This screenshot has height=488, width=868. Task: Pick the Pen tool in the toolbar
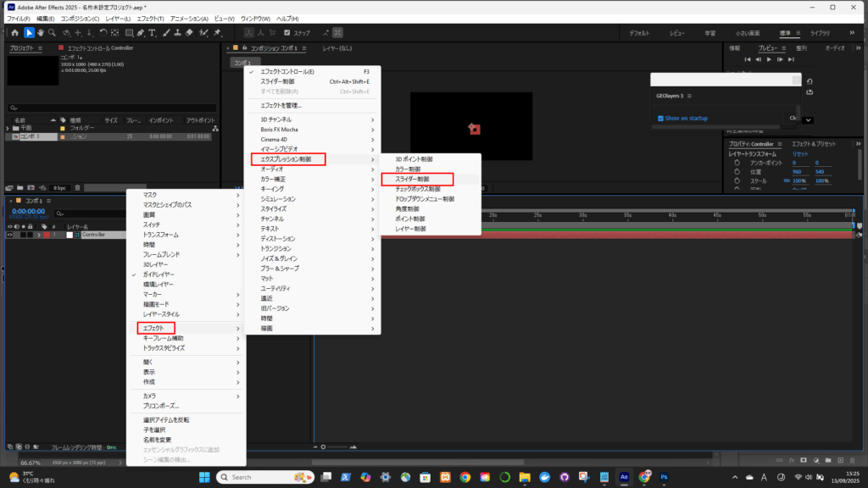point(139,33)
